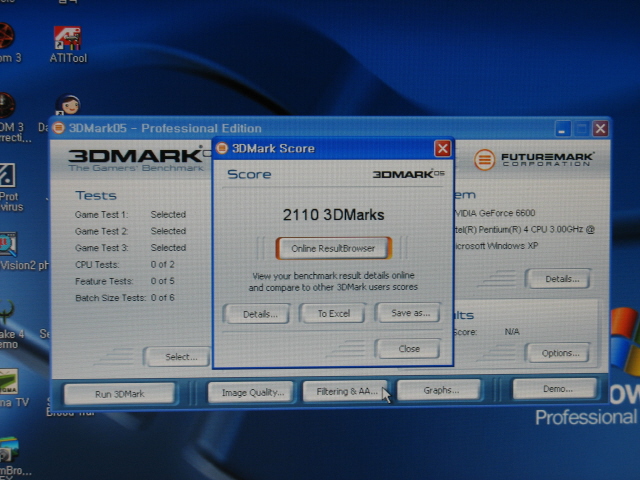
Task: Launch the Demo... button
Action: pos(557,389)
